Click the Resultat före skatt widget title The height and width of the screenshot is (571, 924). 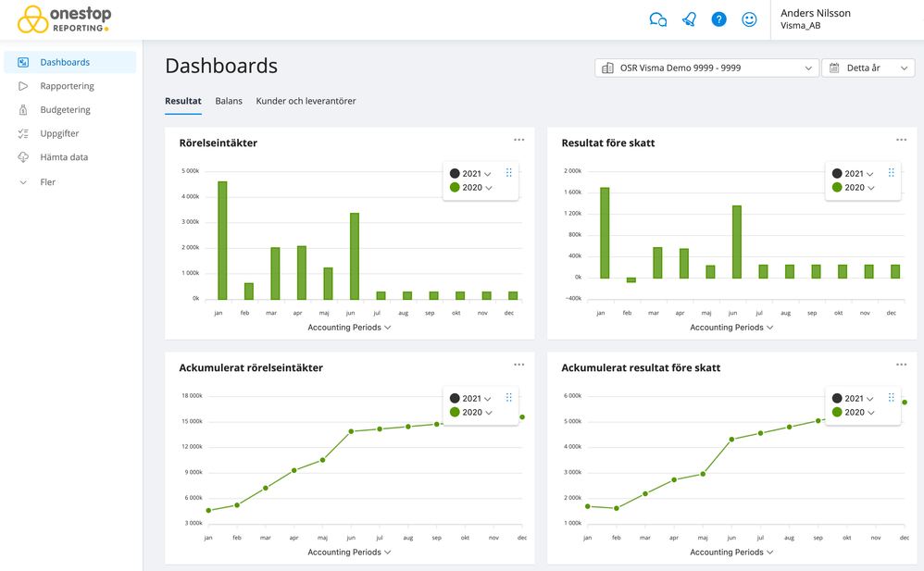[x=608, y=143]
